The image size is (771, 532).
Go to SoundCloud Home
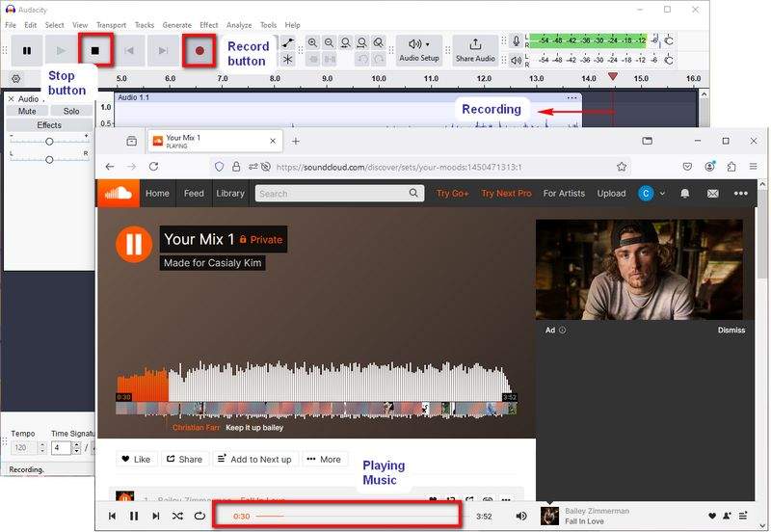point(157,193)
